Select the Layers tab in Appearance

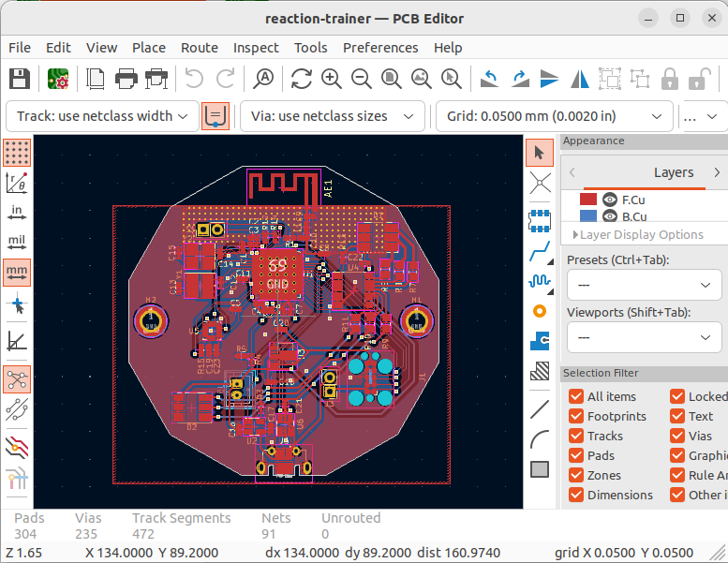click(x=673, y=172)
